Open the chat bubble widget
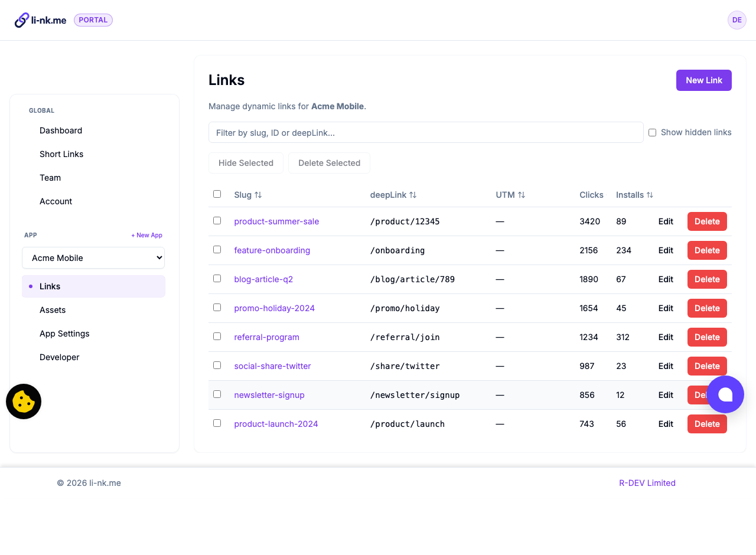The width and height of the screenshot is (756, 555). click(x=725, y=394)
